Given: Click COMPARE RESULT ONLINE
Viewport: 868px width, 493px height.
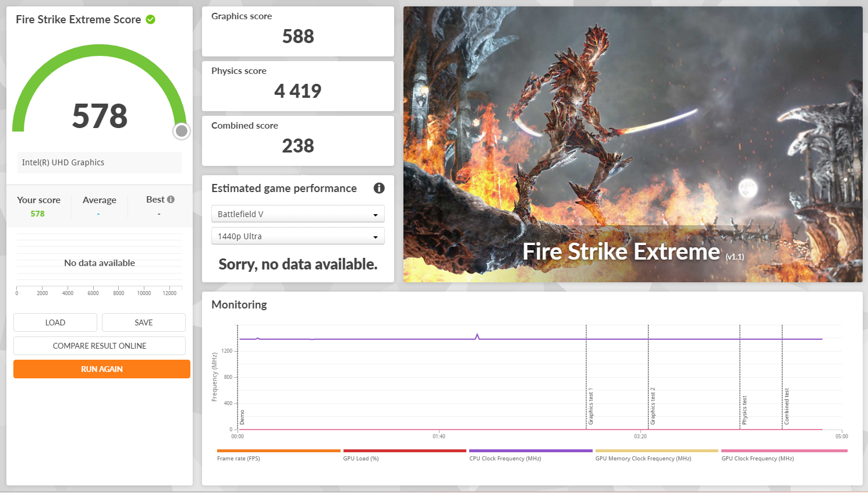Looking at the screenshot, I should (x=100, y=346).
